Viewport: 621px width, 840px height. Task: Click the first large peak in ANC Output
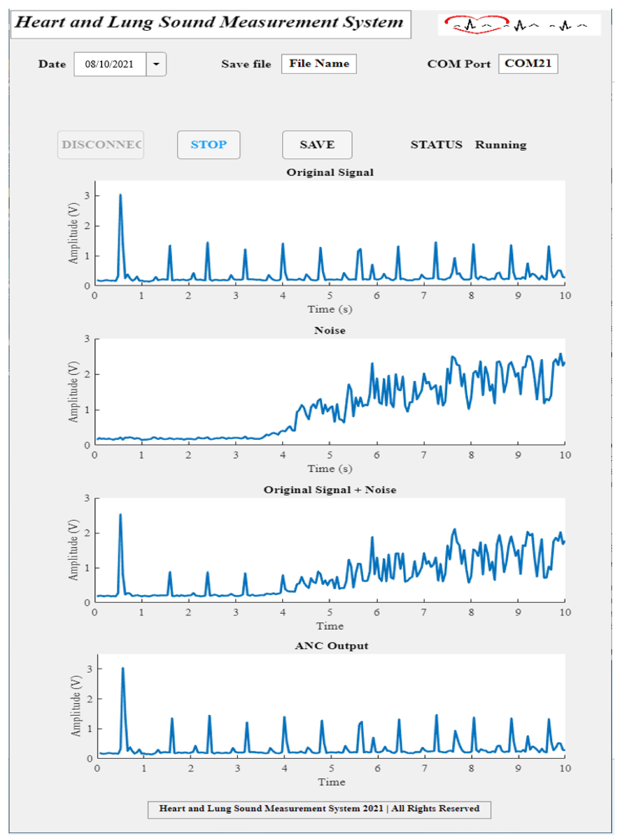pyautogui.click(x=123, y=670)
